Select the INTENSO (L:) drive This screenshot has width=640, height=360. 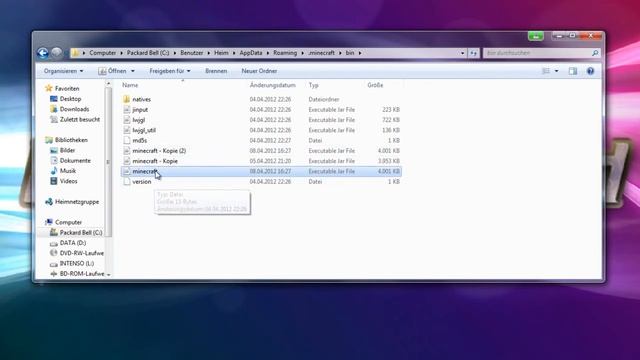click(x=77, y=264)
